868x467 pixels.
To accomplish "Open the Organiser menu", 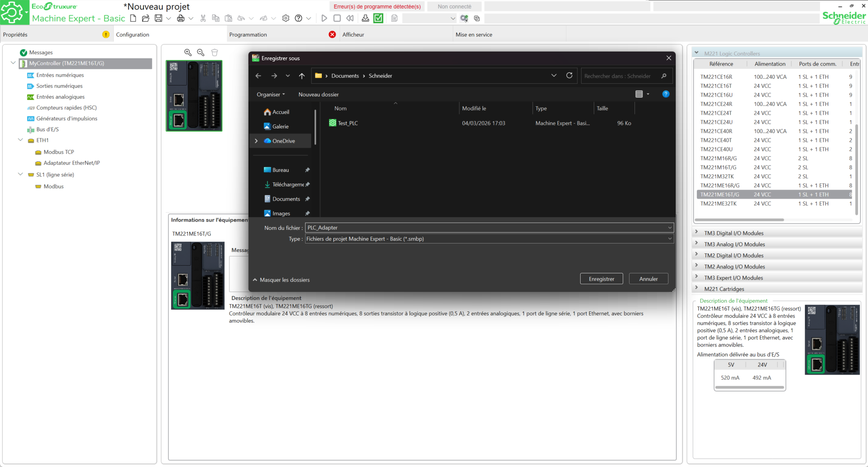I will (x=271, y=95).
